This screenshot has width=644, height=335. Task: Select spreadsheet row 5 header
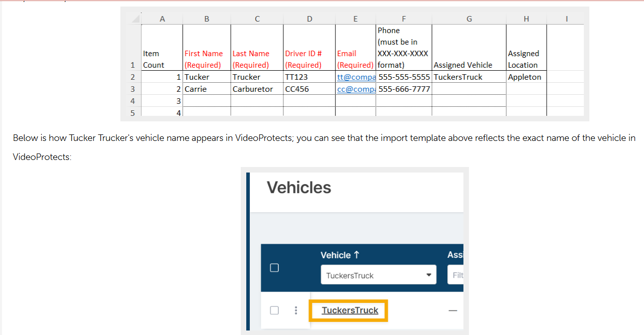coord(133,113)
